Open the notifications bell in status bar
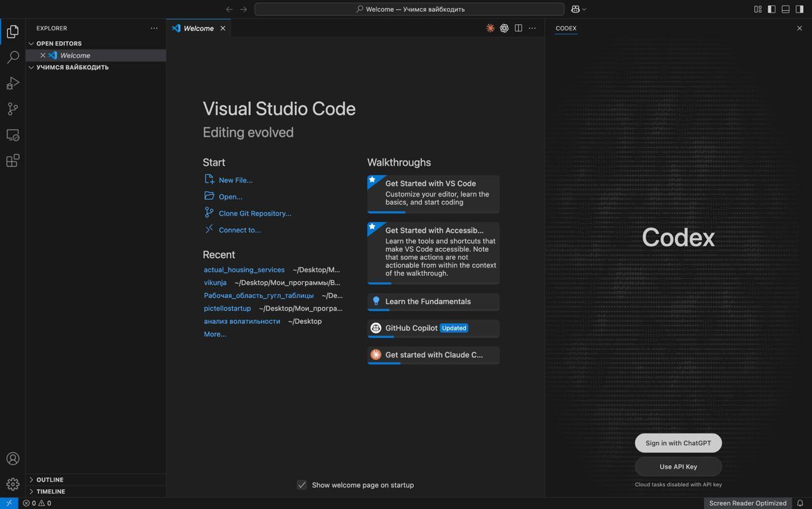Screen dimensions: 812x509 tap(800, 503)
